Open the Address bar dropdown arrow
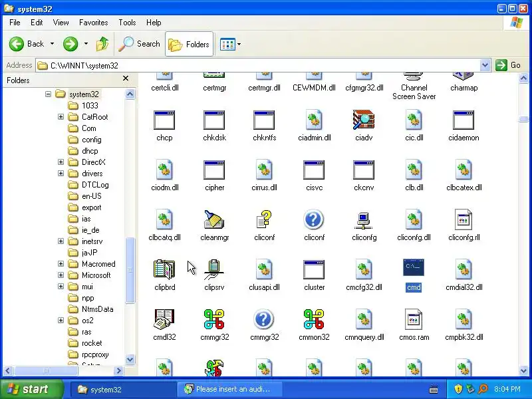532x399 pixels. pyautogui.click(x=485, y=65)
